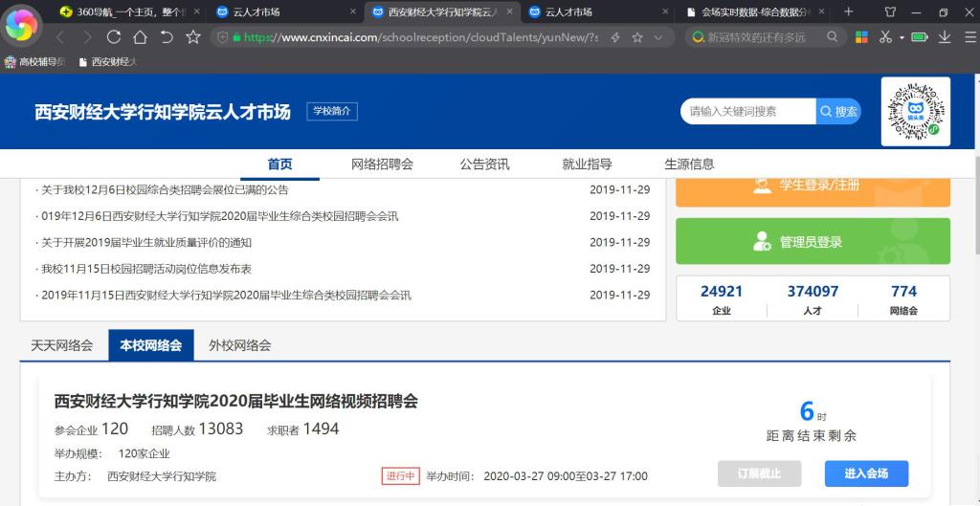Screen dimensions: 980x506
Task: Open the 西安财经大 bookmark
Action: coord(108,62)
